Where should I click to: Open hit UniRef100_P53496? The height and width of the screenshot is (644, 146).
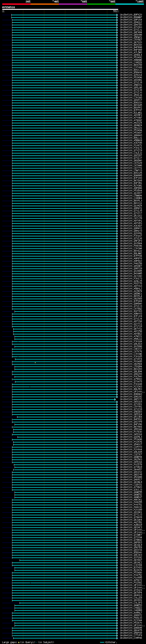tap(131, 77)
